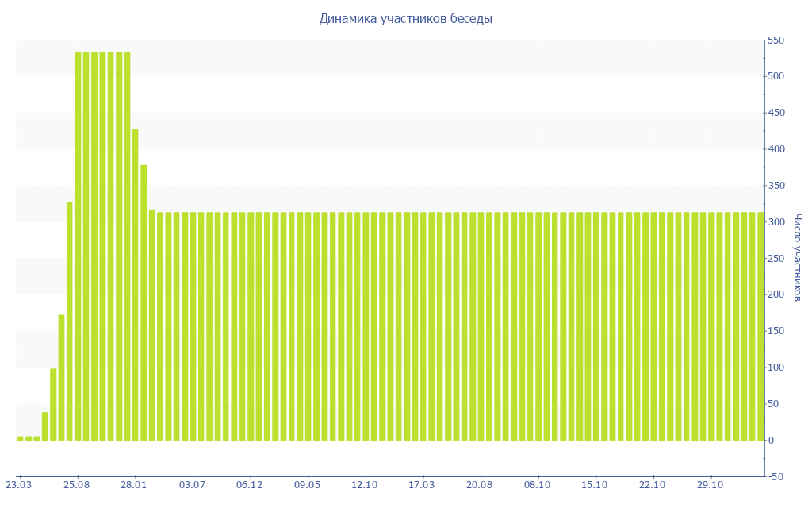Click the -50 value on the y-axis

click(776, 476)
